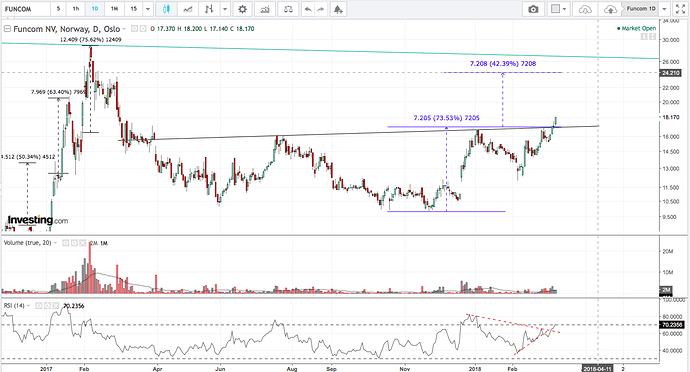The width and height of the screenshot is (690, 372).
Task: Select the 1h interval
Action: pyautogui.click(x=76, y=9)
